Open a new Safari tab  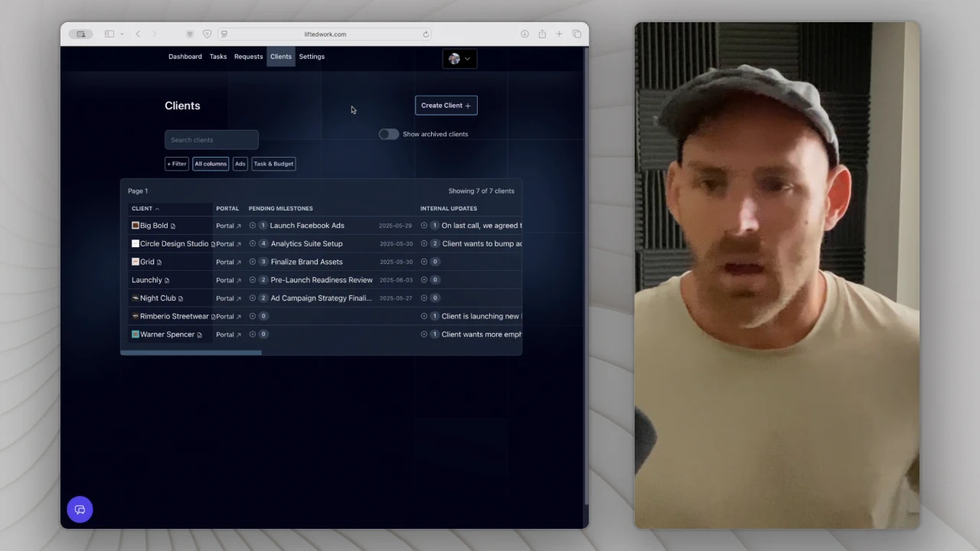click(559, 34)
